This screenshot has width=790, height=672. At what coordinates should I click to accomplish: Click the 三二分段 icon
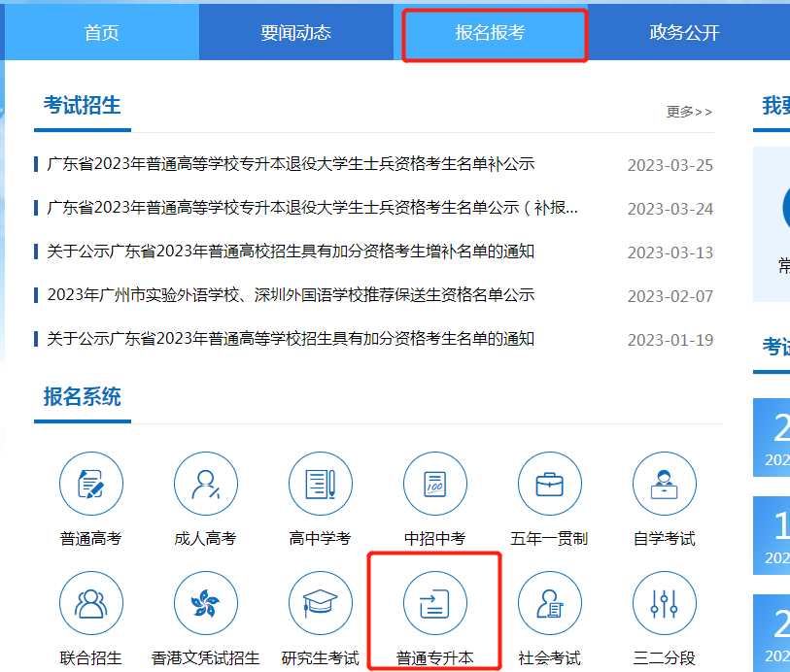664,602
